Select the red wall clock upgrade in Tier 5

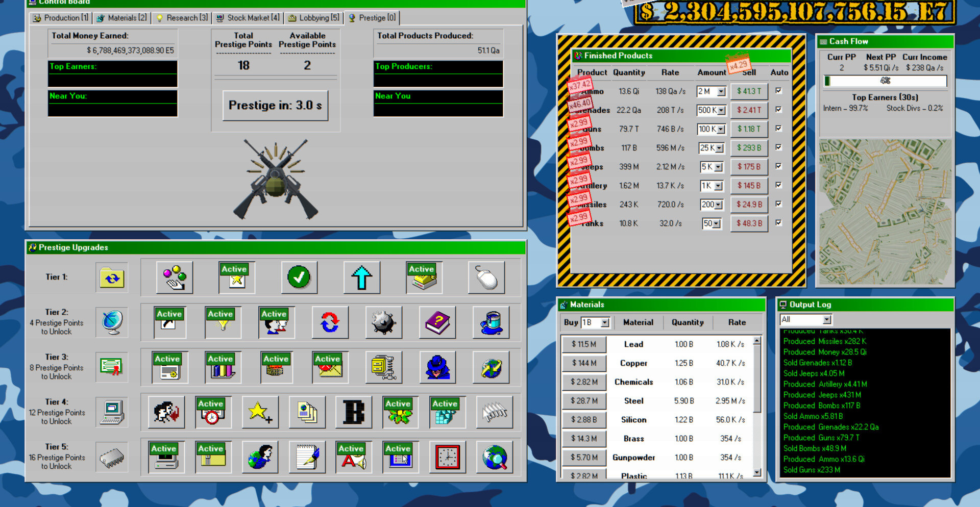tap(447, 457)
